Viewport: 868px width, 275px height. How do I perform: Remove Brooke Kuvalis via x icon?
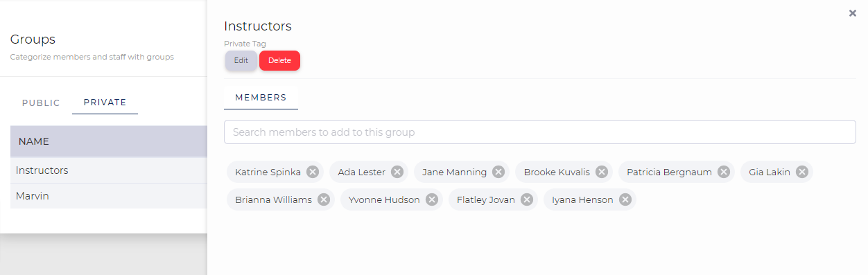click(602, 172)
